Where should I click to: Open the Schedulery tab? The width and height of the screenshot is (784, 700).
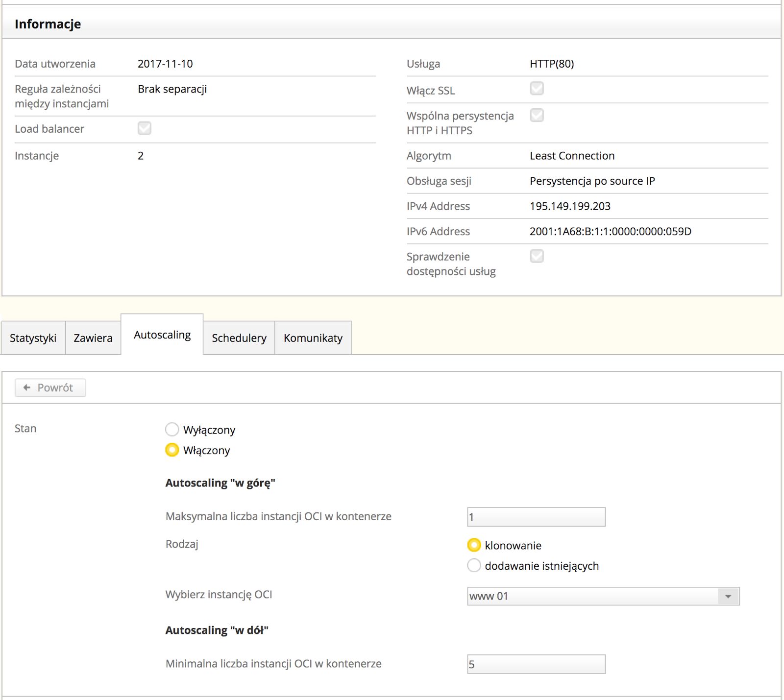coord(239,338)
